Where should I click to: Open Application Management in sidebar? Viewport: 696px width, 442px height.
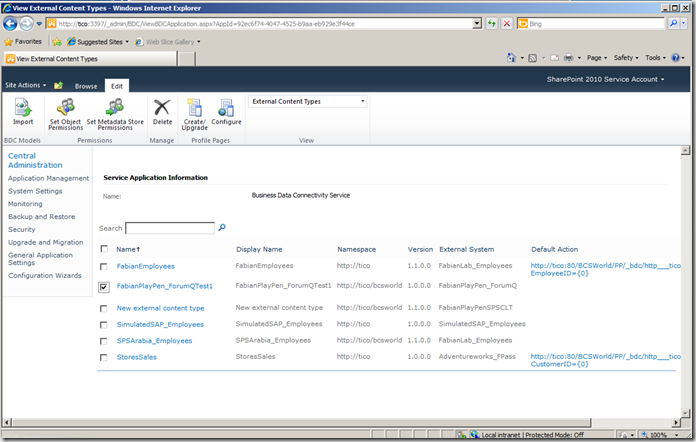coord(48,178)
